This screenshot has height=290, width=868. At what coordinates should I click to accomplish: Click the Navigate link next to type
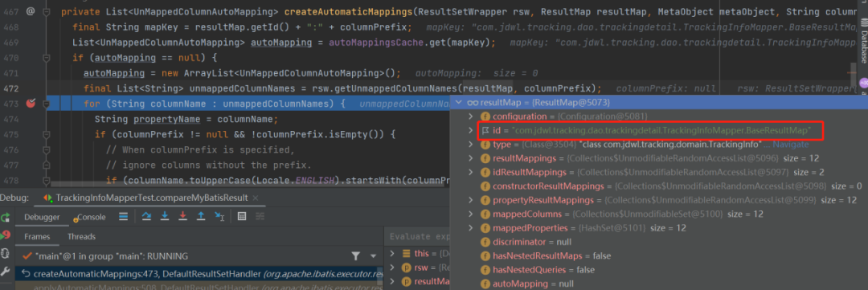[791, 145]
